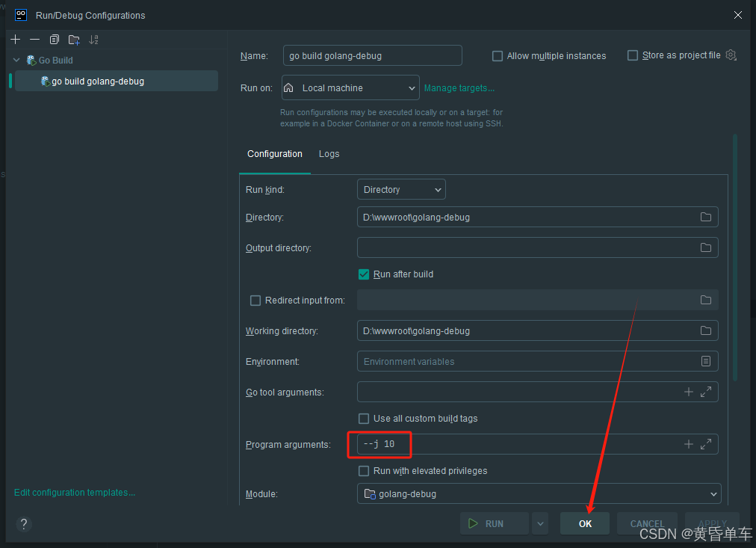
Task: Click the gear icon beside Store as project file
Action: (731, 55)
